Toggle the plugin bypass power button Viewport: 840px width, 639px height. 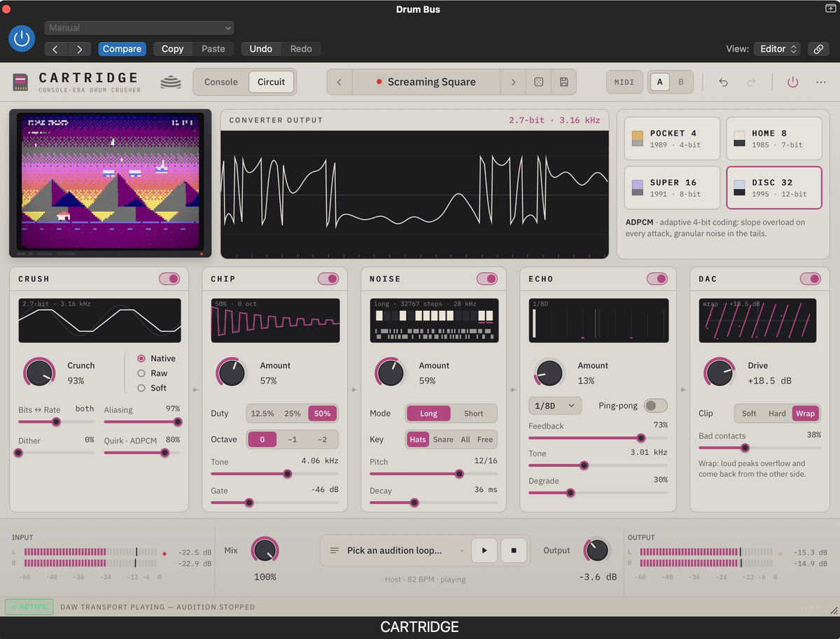[x=22, y=38]
